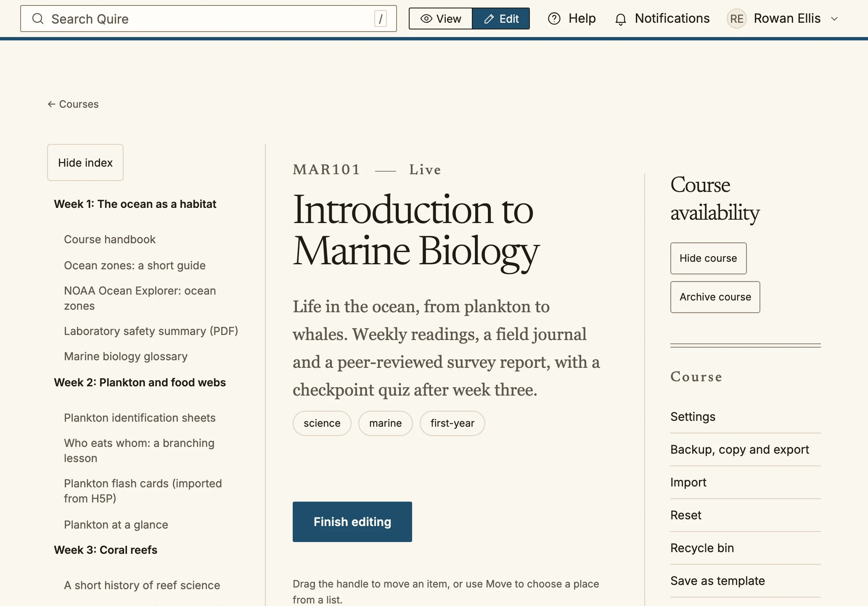Jump to Week 2: Plankton and food webs
Screen dimensions: 868x606
[140, 383]
